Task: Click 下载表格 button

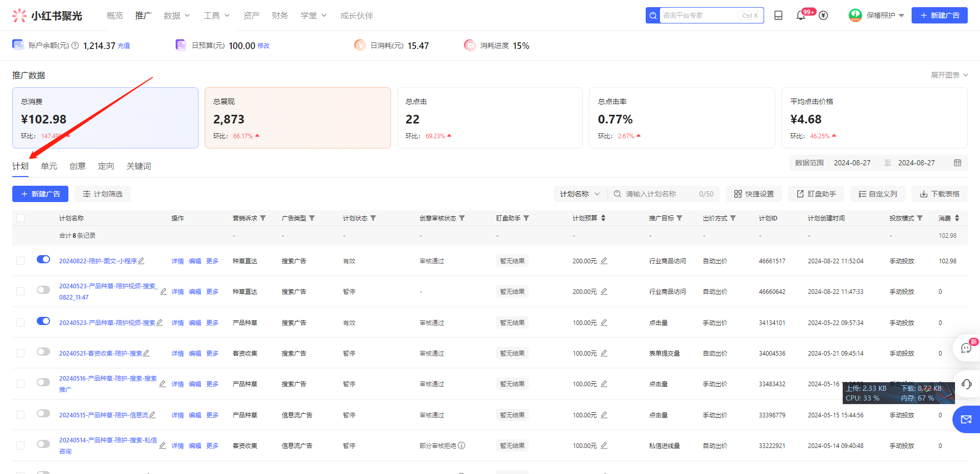Action: [x=940, y=194]
